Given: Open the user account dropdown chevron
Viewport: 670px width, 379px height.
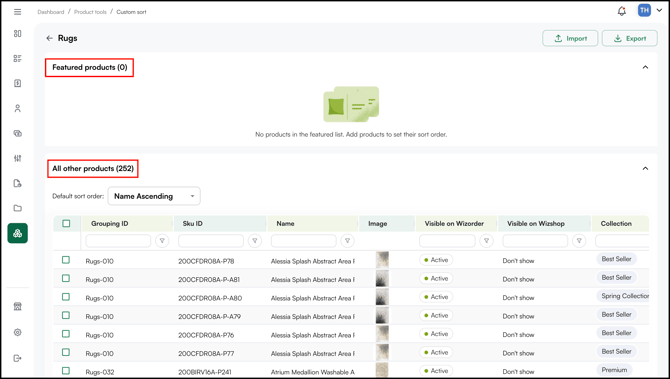Looking at the screenshot, I should tap(659, 10).
